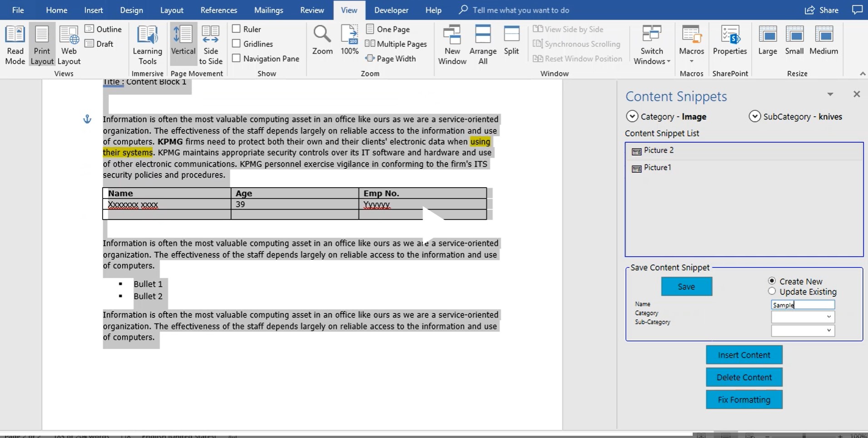Viewport: 868px width, 438px height.
Task: Switch to the Developer tab
Action: (391, 10)
